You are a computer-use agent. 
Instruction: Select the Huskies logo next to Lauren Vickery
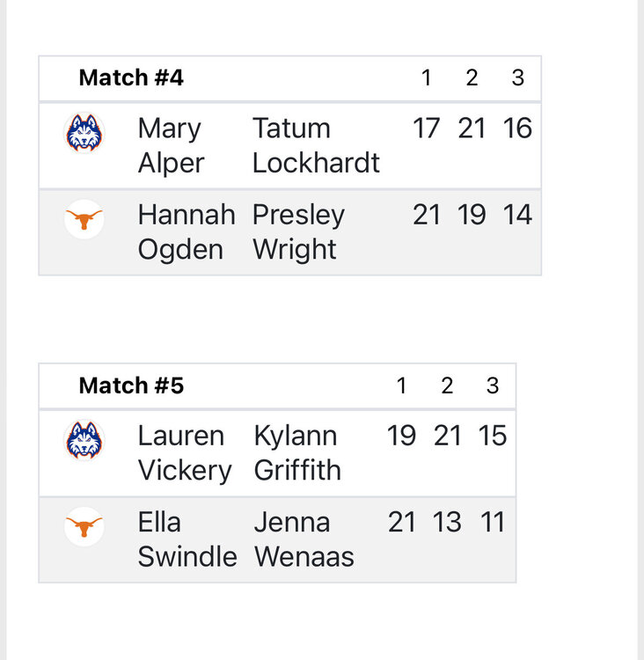(x=84, y=440)
